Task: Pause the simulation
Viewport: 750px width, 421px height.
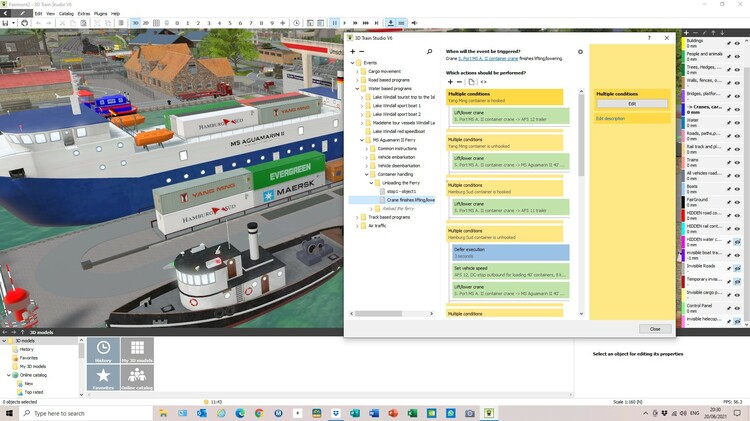Action: pyautogui.click(x=334, y=23)
